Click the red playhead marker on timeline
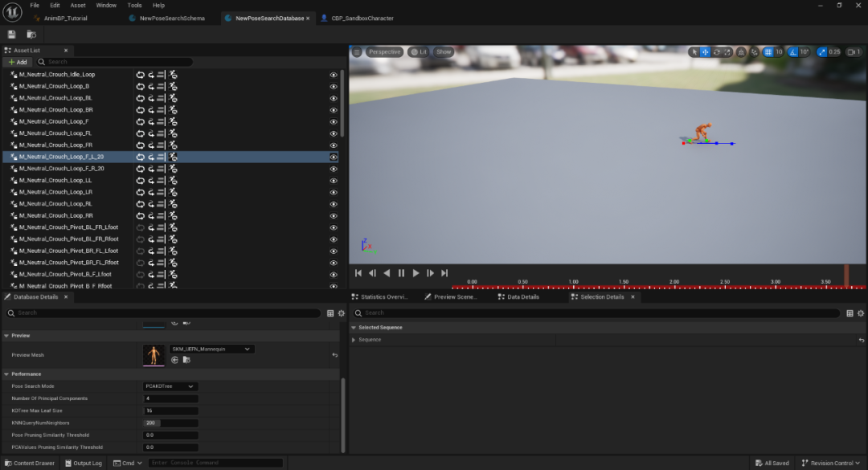This screenshot has height=470, width=868. pos(845,275)
